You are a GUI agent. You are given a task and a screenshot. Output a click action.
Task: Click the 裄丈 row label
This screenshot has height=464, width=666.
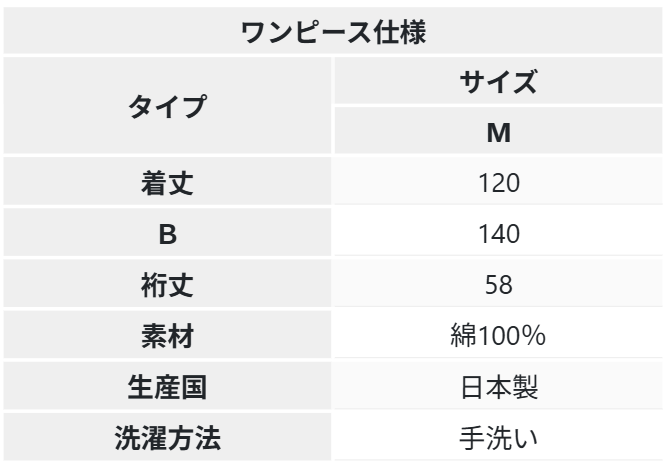click(166, 285)
